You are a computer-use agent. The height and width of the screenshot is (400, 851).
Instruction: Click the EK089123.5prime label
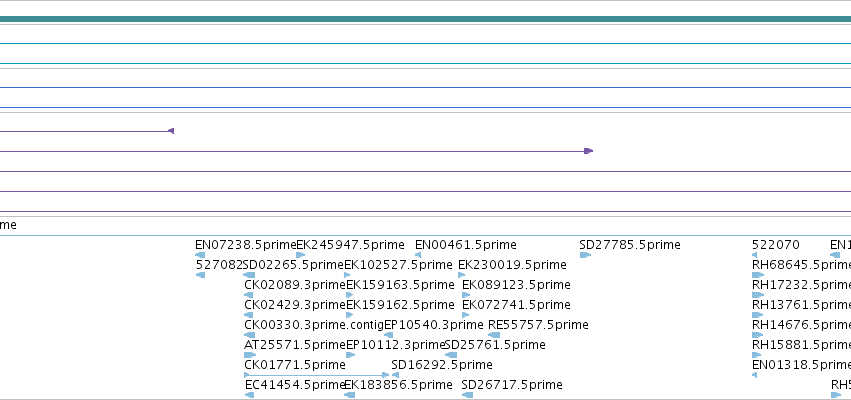516,284
